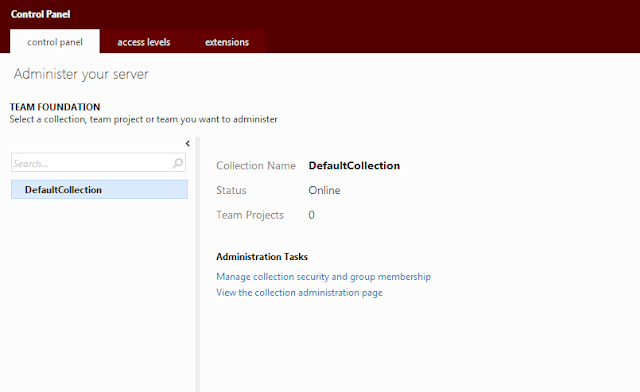
Task: Open the extensions tab
Action: [227, 42]
